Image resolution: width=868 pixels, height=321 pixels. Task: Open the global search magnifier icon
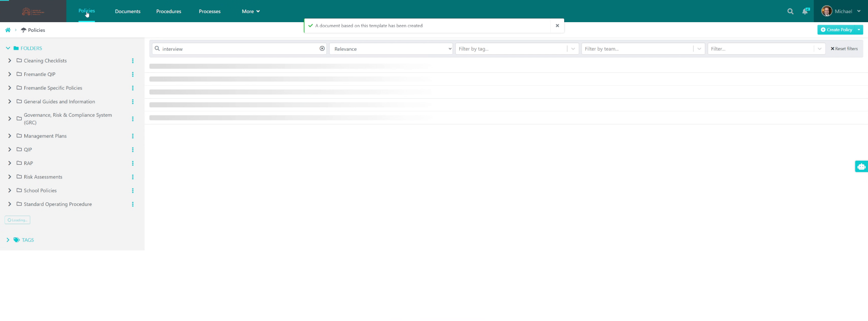(x=790, y=11)
